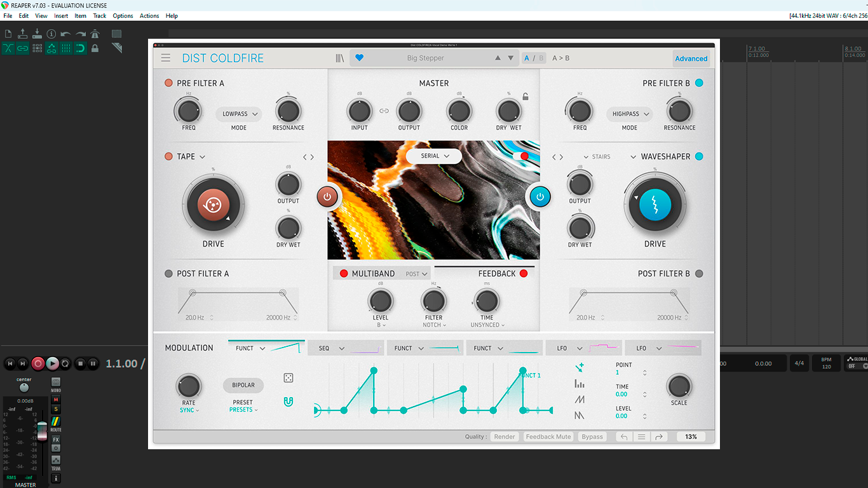This screenshot has height=488, width=868.
Task: Click the Big Stepper preset name
Action: click(x=426, y=58)
